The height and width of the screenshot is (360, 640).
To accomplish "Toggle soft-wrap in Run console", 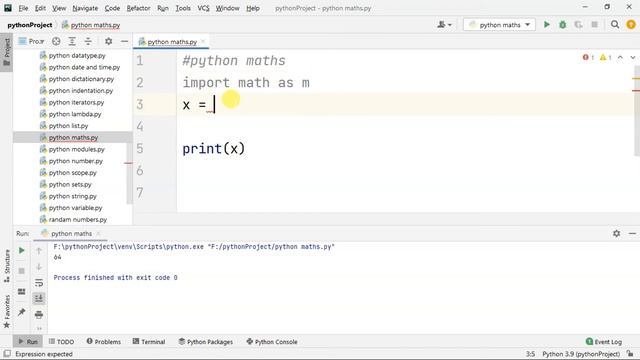I will click(x=39, y=282).
